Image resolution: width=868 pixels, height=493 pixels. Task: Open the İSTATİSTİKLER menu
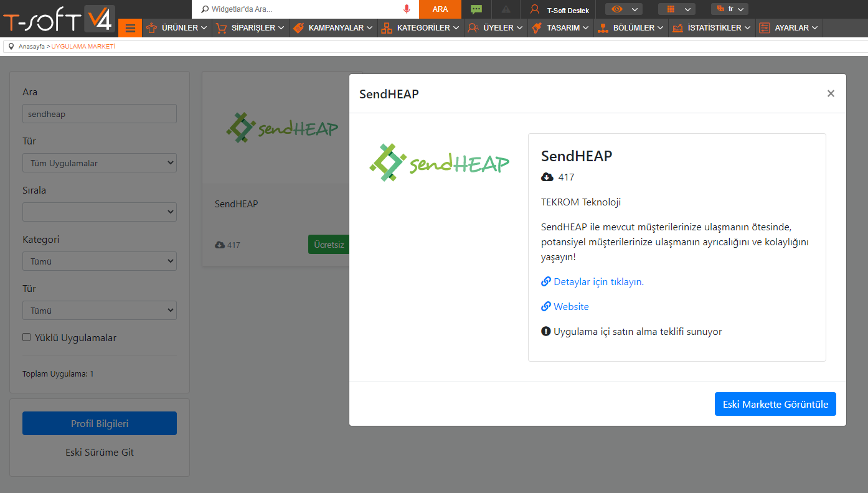(712, 28)
